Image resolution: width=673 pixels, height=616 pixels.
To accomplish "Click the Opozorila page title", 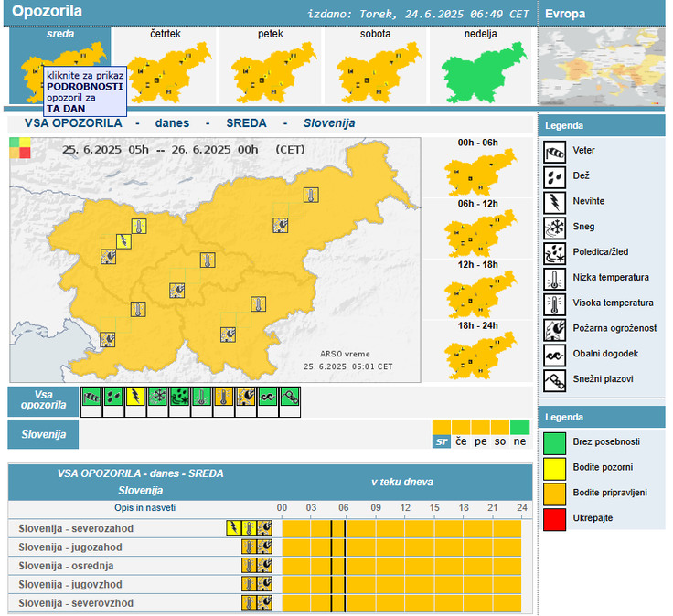I will (47, 11).
